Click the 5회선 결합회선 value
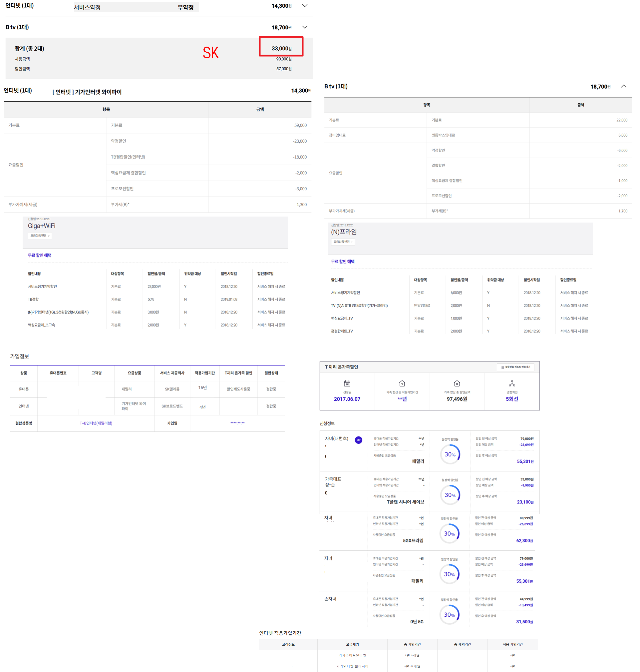Screen dimensions: 640x672 coord(512,399)
